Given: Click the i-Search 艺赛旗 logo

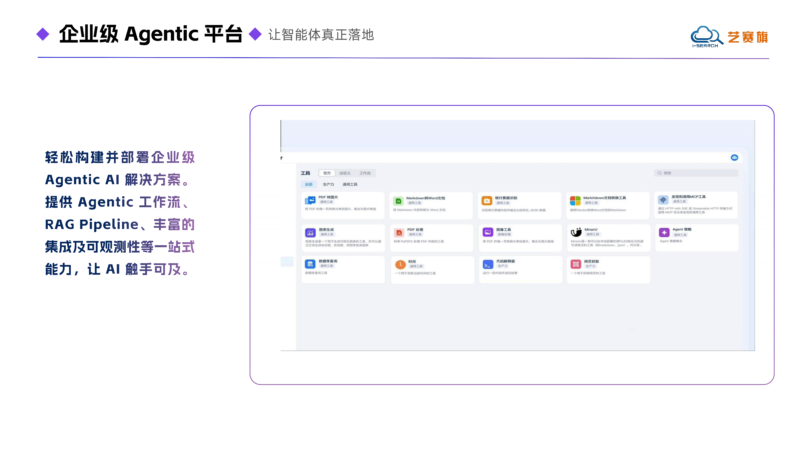Looking at the screenshot, I should point(730,37).
